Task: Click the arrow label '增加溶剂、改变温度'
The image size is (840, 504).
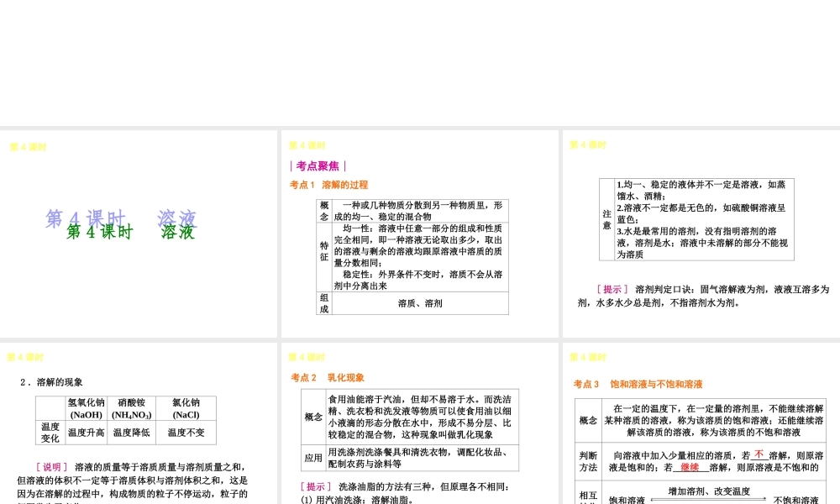Action: pos(709,491)
